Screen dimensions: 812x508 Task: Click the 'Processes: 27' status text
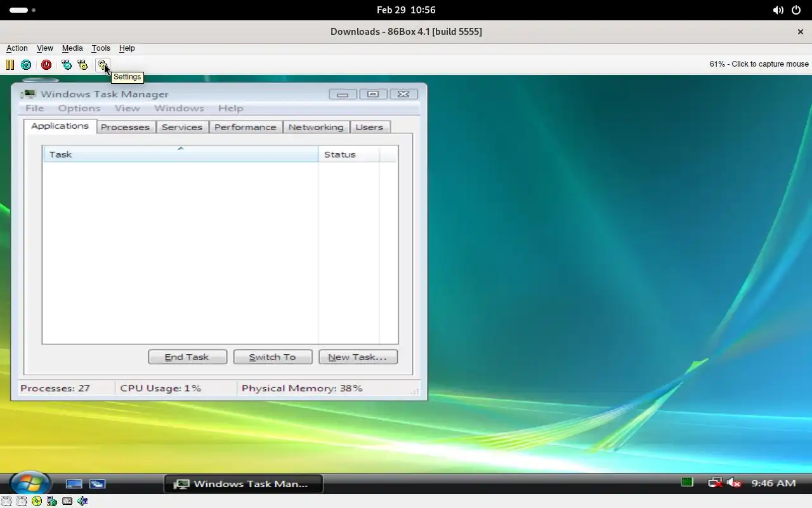point(55,388)
